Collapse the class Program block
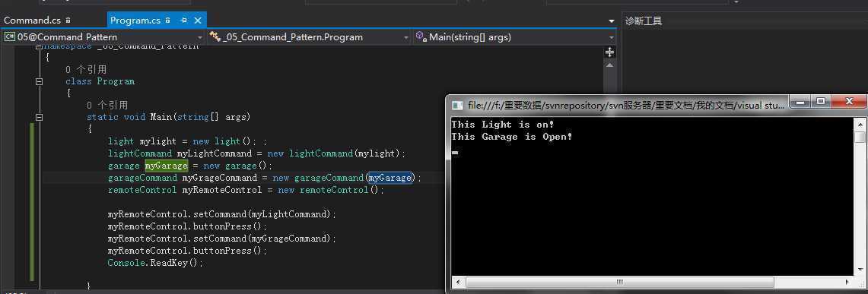The width and height of the screenshot is (868, 294). [x=39, y=81]
